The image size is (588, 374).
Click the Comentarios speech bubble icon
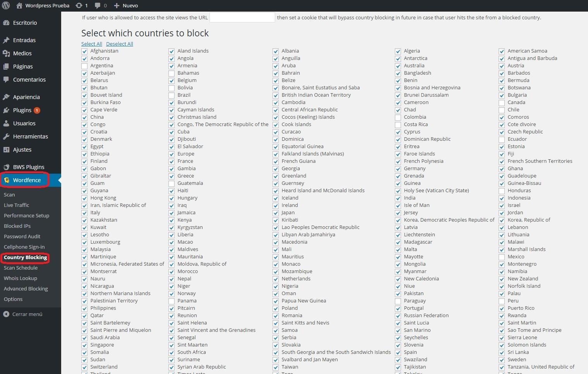(6, 80)
